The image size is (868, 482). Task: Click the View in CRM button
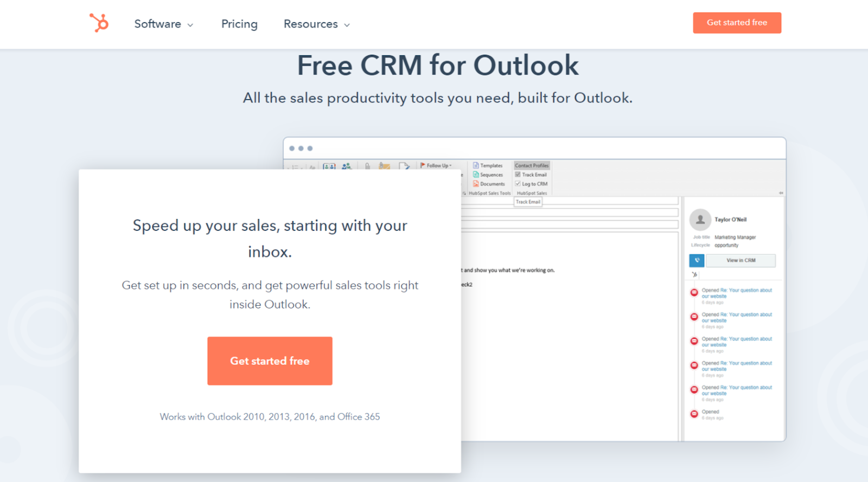pyautogui.click(x=741, y=261)
